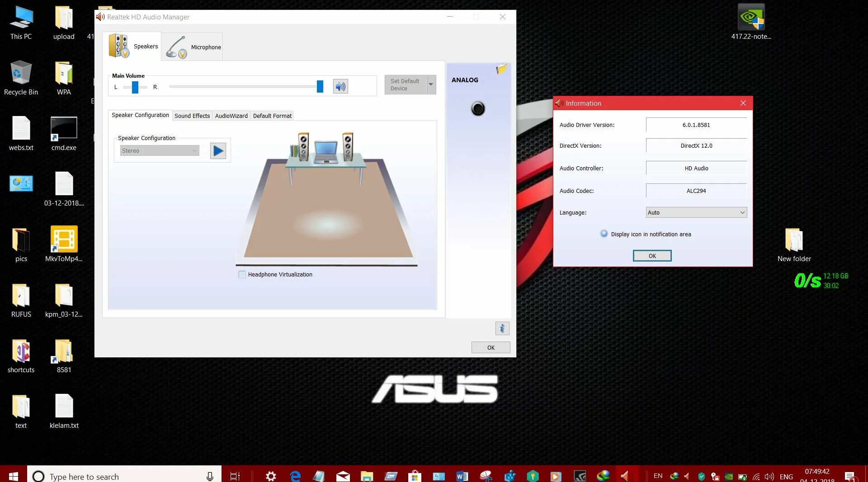Play the speaker test sound
This screenshot has width=868, height=482.
click(218, 151)
